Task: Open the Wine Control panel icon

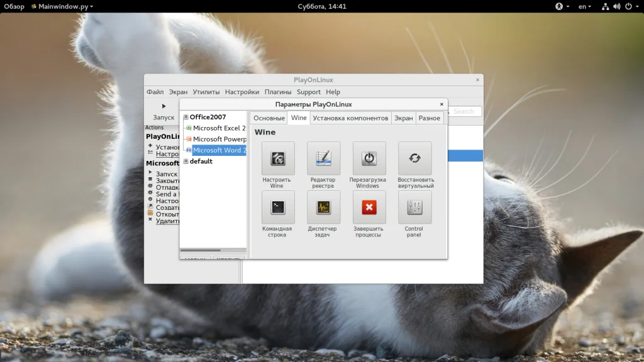Action: [414, 207]
